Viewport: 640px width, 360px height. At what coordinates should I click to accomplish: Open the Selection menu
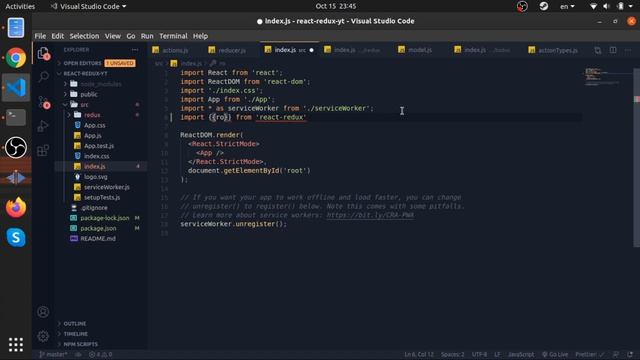pyautogui.click(x=84, y=36)
